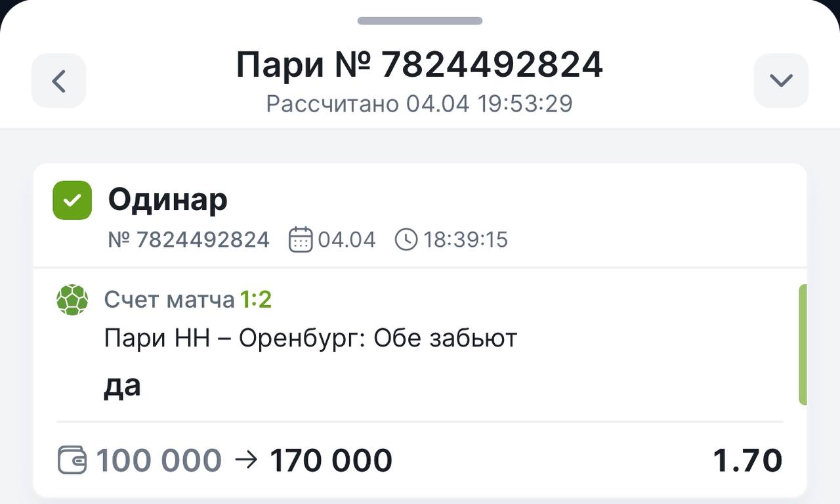Viewport: 840px width, 504px height.
Task: Click the calendar icon next to 04.04
Action: tap(301, 240)
